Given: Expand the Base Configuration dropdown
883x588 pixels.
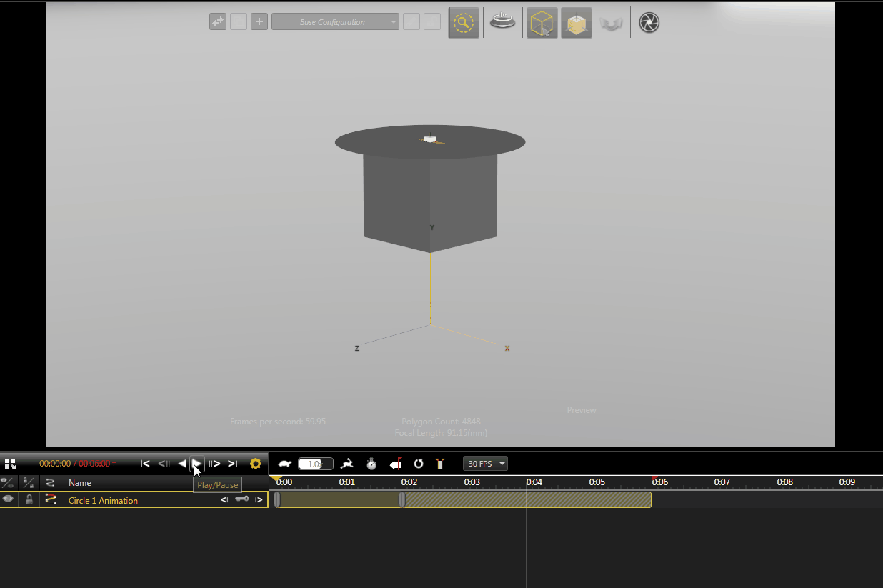Looking at the screenshot, I should pos(335,22).
